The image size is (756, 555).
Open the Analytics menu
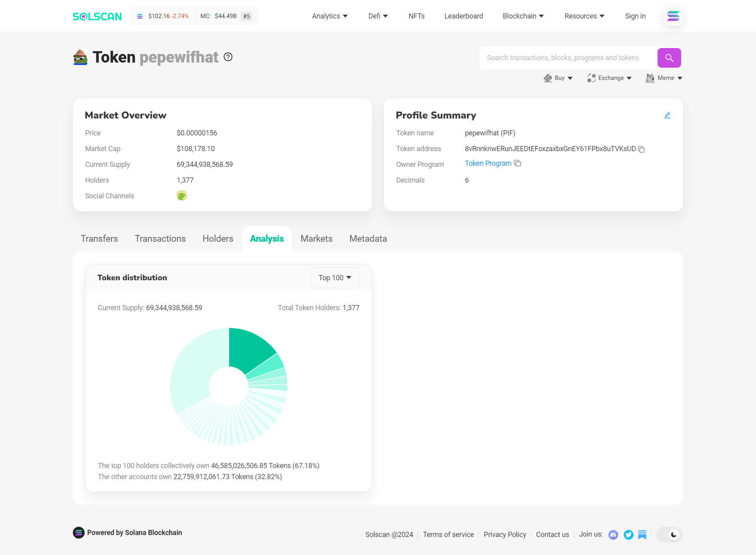pyautogui.click(x=330, y=16)
